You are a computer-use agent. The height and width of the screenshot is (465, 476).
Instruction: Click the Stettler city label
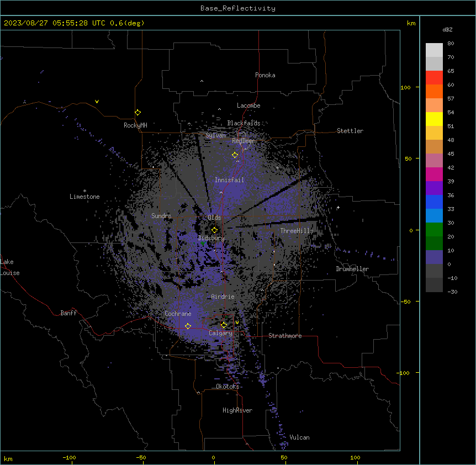[350, 131]
